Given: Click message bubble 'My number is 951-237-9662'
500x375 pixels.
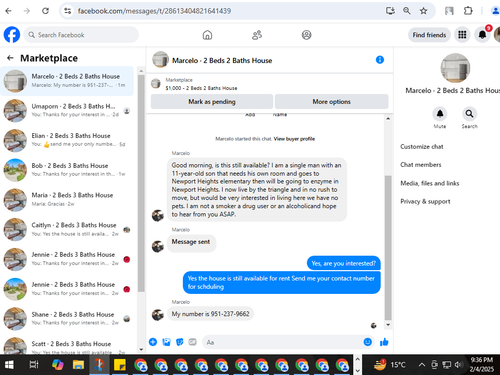Looking at the screenshot, I should point(210,314).
